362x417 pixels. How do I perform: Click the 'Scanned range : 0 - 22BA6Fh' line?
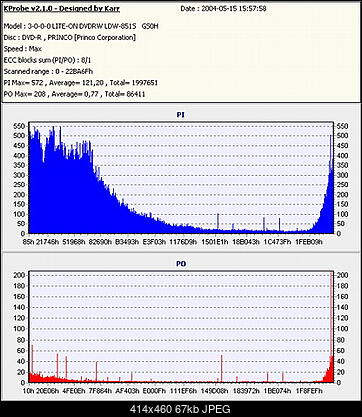point(48,71)
